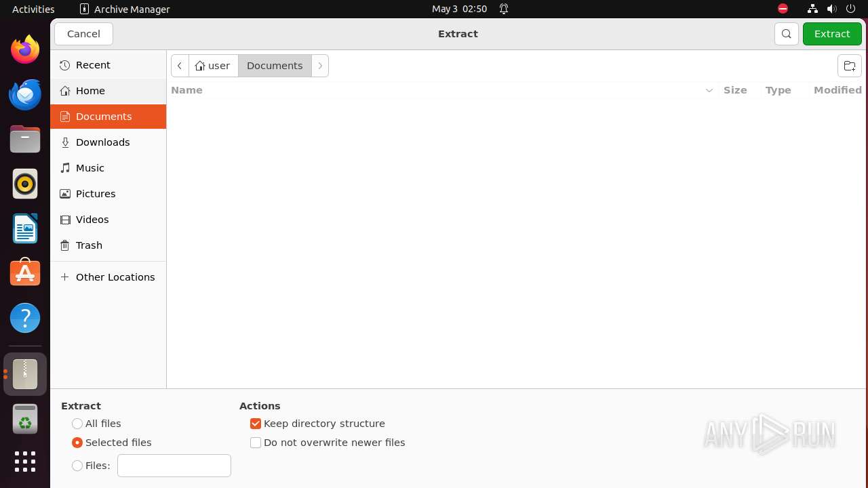Select the Files pattern radio button
The image size is (868, 488).
coord(77,466)
